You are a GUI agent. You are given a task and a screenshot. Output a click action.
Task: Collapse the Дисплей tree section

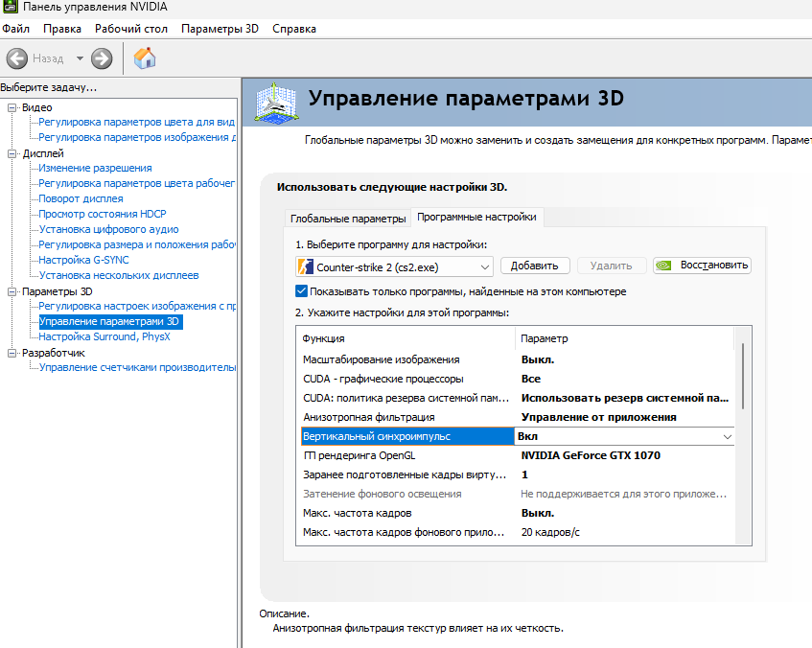point(12,153)
